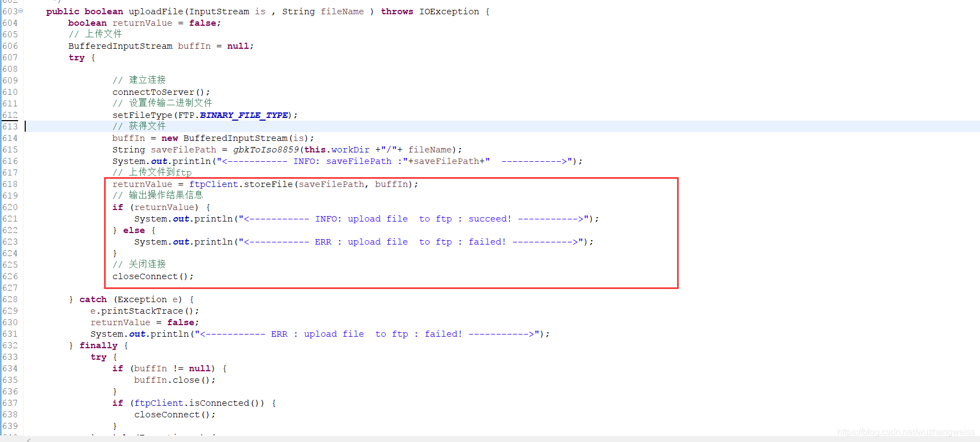Click the line 631 "failed!" println statement
The width and height of the screenshot is (980, 442).
(x=320, y=334)
